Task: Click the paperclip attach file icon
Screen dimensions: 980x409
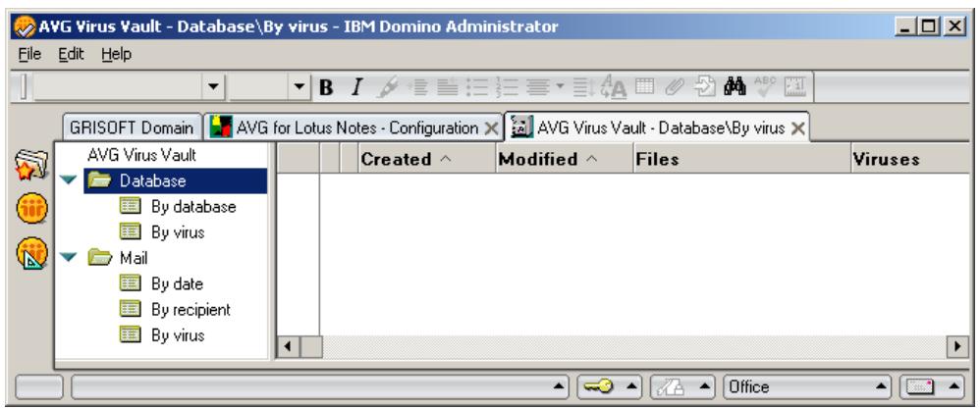Action: tap(675, 88)
